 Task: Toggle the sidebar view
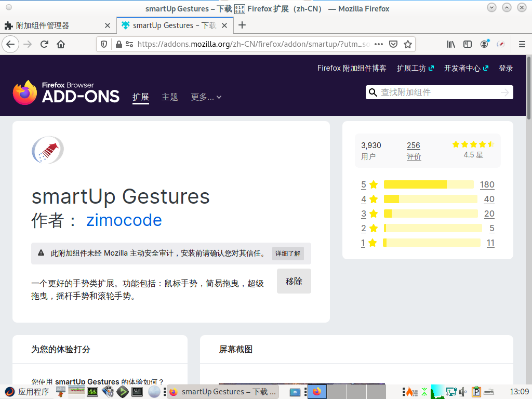[x=468, y=44]
